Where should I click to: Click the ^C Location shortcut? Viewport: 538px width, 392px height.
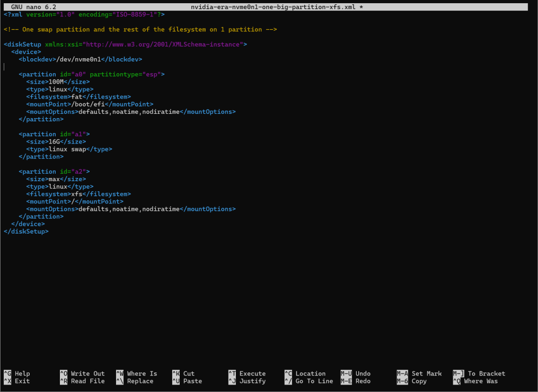(x=305, y=373)
